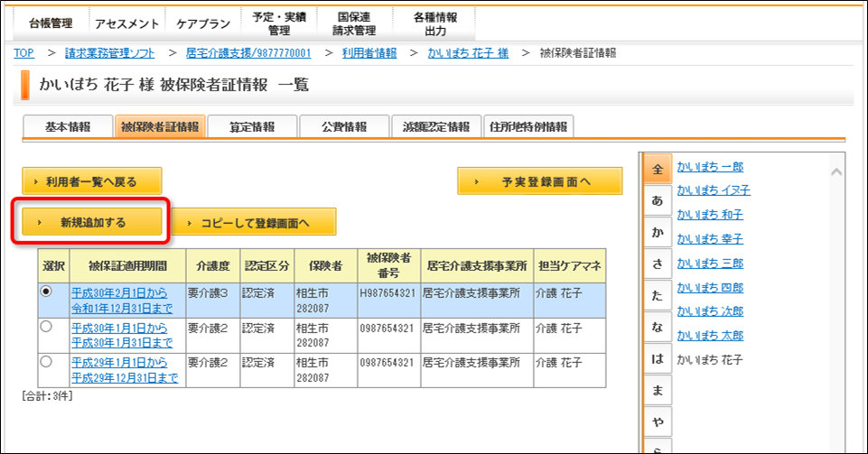
Task: Open the 台帳管理 menu
Action: 51,23
